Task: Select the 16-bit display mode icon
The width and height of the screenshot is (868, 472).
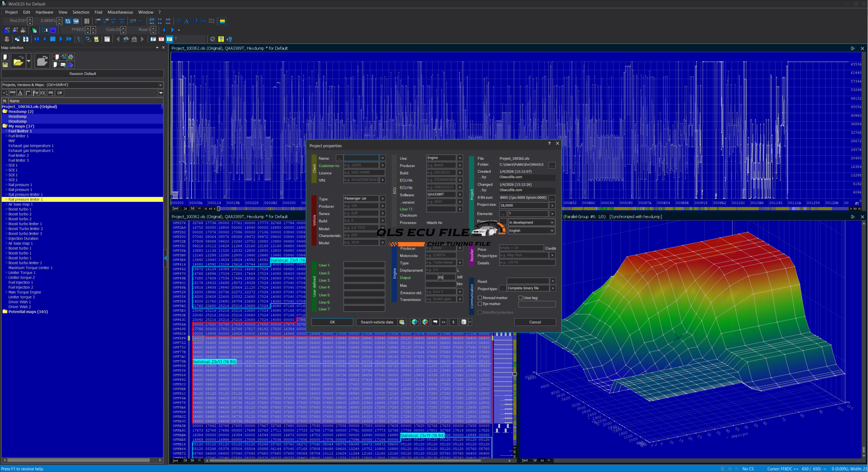Action: point(105,21)
